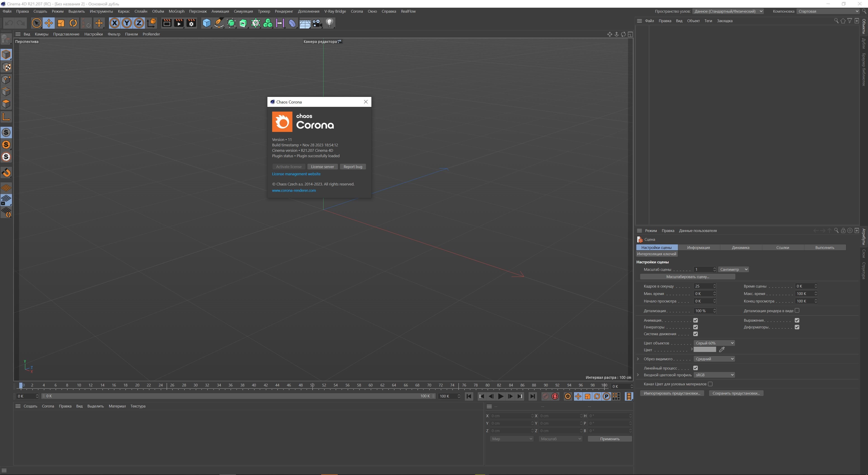This screenshot has width=868, height=475.
Task: Add a camera object from toolbar
Action: coord(317,23)
